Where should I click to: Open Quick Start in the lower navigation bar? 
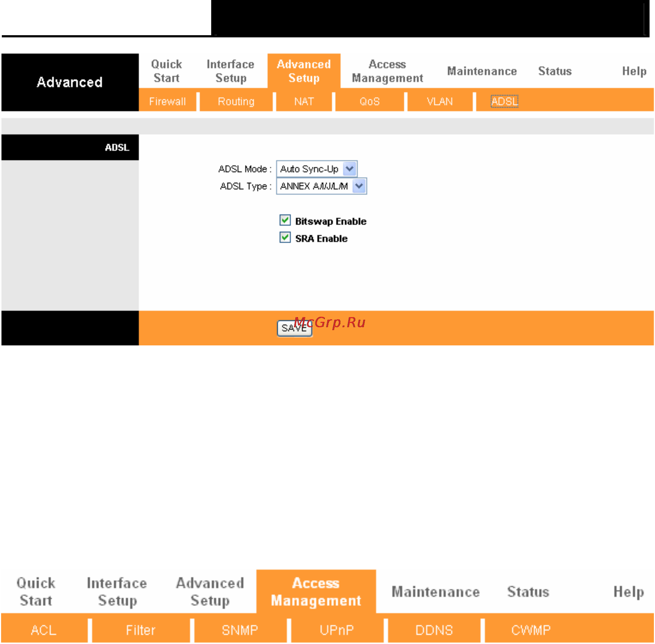pyautogui.click(x=36, y=592)
